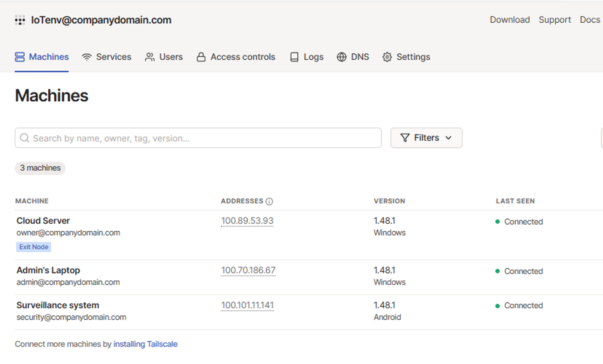Open the installing Tailscale link

pyautogui.click(x=145, y=344)
